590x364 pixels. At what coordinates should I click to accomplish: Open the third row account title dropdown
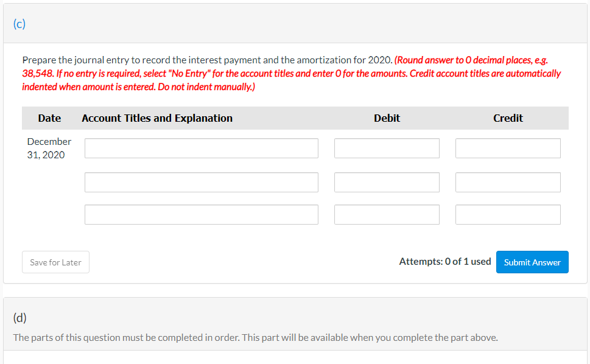coord(201,214)
